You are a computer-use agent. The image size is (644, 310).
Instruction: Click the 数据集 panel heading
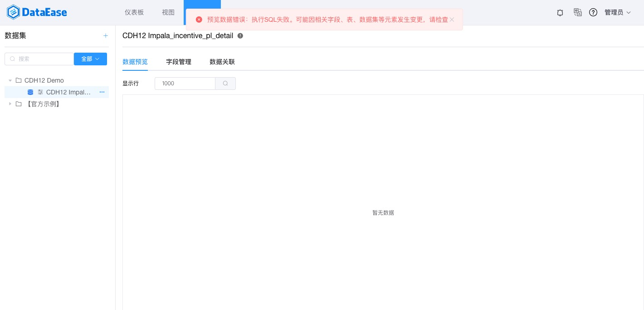(x=15, y=35)
